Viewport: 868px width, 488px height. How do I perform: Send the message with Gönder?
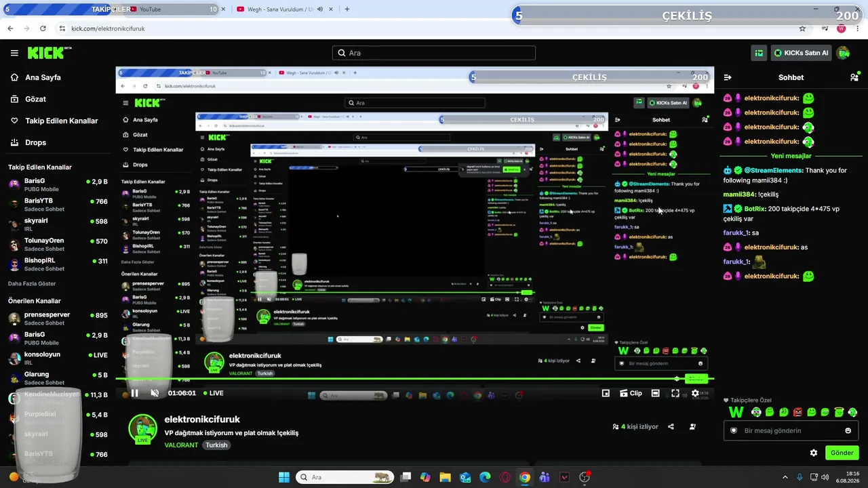(x=842, y=453)
